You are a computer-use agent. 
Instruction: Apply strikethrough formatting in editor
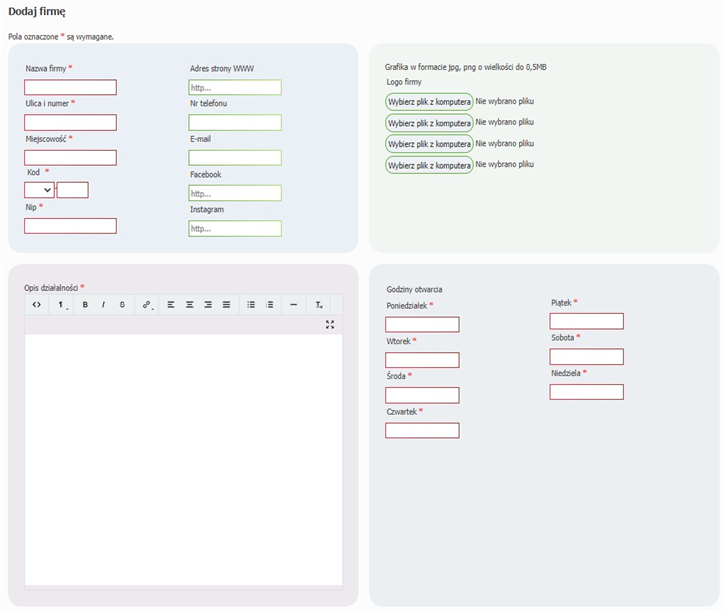point(122,304)
